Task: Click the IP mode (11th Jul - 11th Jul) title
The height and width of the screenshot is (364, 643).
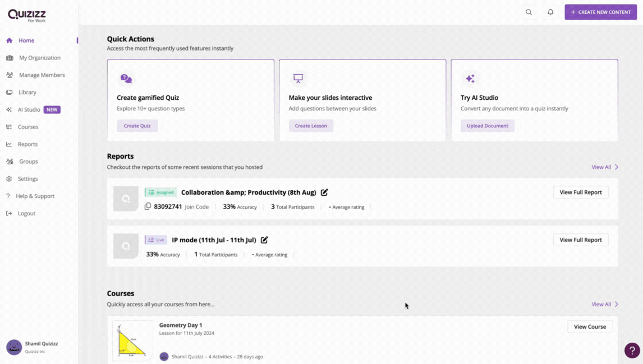Action: 214,240
